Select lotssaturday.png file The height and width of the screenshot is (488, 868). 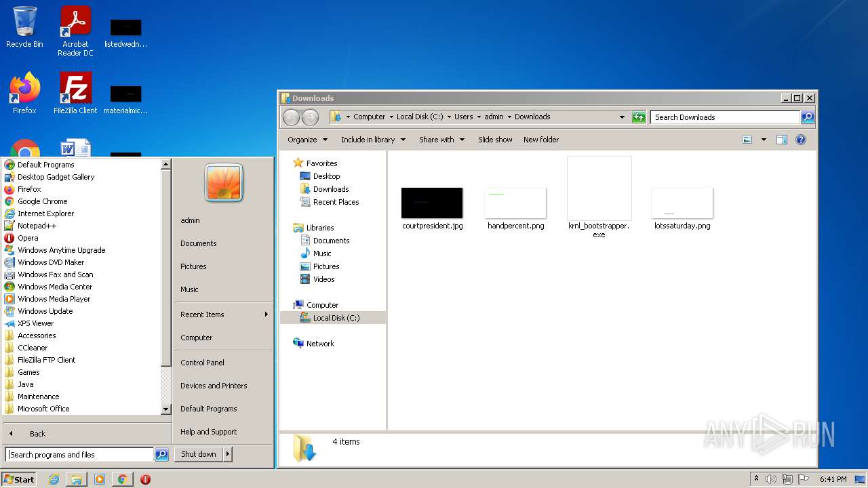point(682,209)
